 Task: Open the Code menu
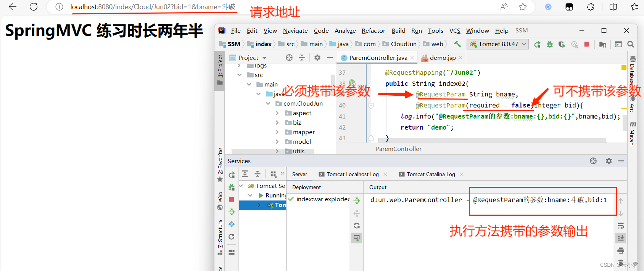[x=321, y=30]
